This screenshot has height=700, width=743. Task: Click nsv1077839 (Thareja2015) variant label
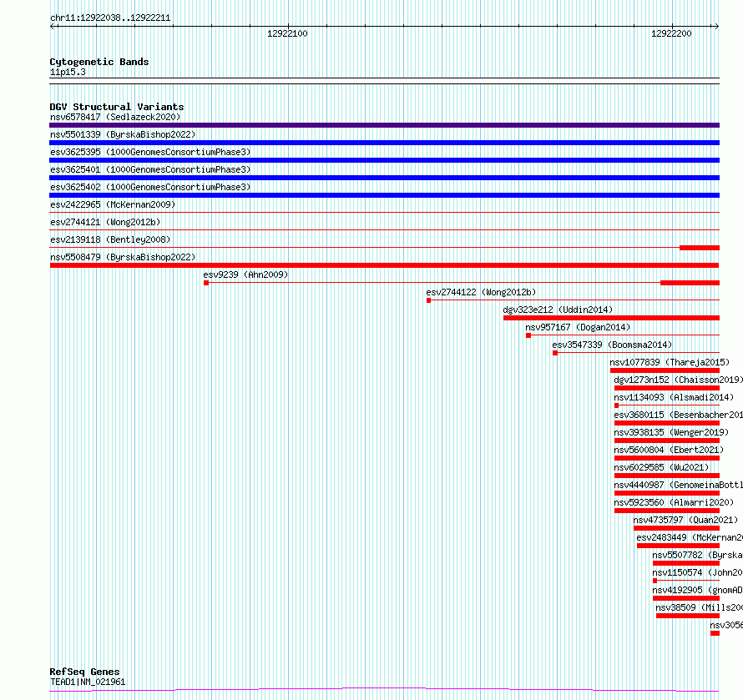670,362
